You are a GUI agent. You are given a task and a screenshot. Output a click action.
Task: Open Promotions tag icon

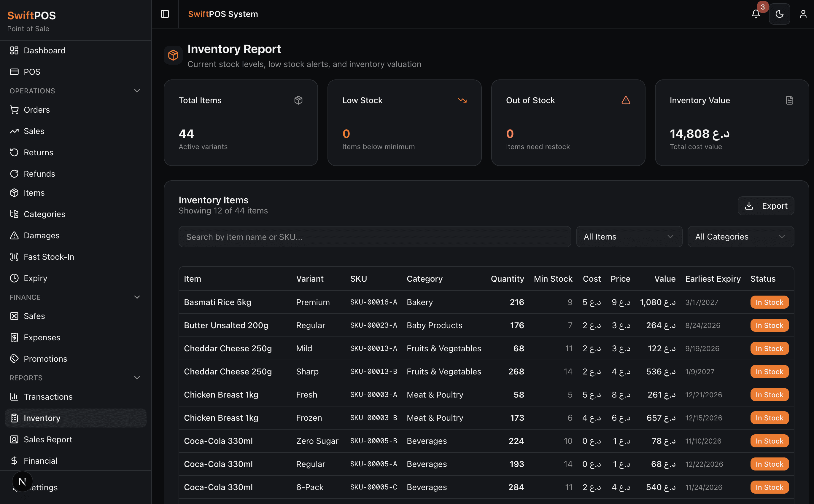click(14, 359)
